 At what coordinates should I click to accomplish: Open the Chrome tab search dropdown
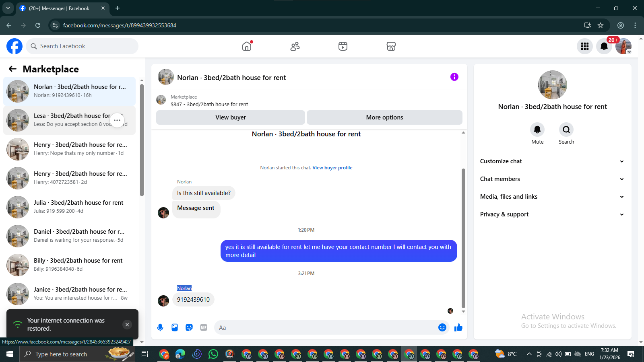pos(8,8)
